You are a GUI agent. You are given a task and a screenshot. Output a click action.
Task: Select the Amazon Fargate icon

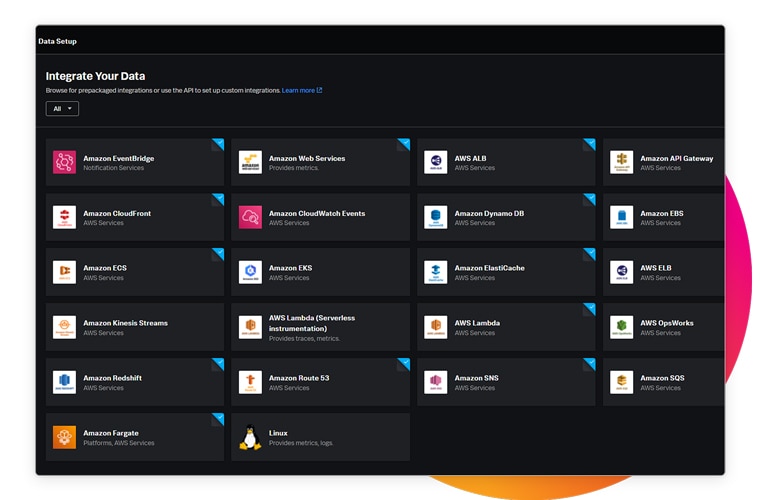[64, 437]
